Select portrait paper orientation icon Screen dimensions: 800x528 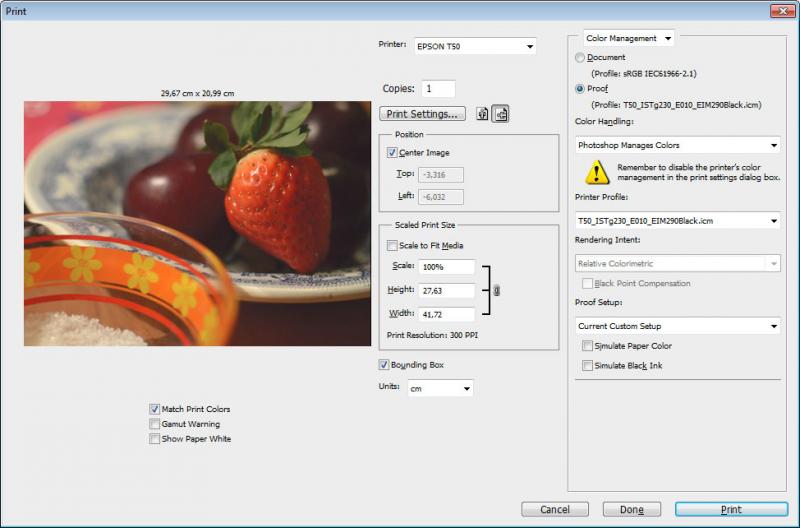482,114
